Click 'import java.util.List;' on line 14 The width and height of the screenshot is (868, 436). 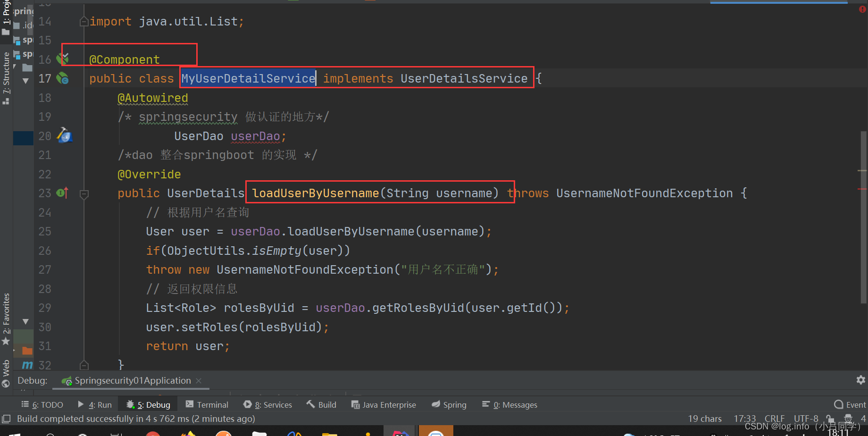(167, 21)
